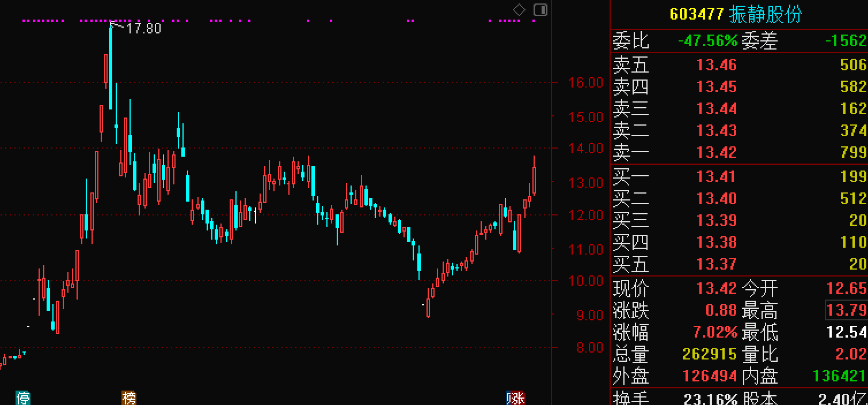Click the diamond icon above the chart
The height and width of the screenshot is (405, 868).
click(519, 10)
